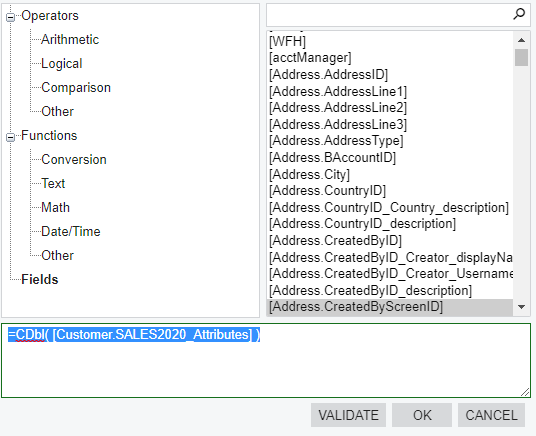Collapse the Functions tree node
Screen dimensions: 536x436
(11, 137)
